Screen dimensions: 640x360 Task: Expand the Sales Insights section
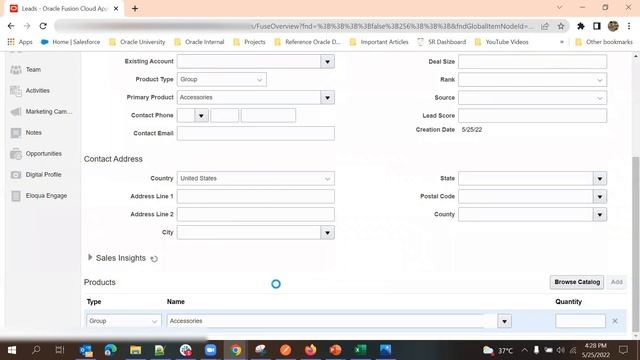tap(90, 257)
